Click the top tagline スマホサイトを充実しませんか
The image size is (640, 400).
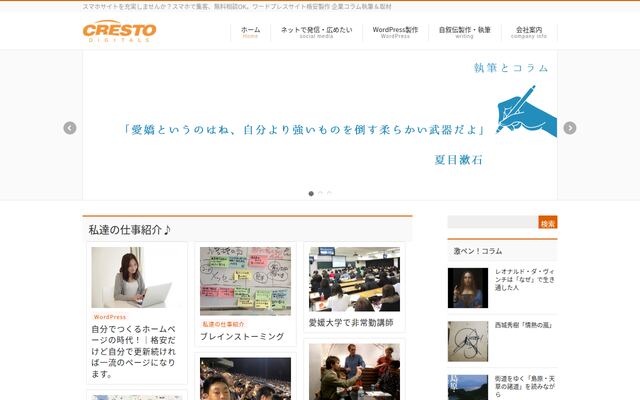coord(237,7)
